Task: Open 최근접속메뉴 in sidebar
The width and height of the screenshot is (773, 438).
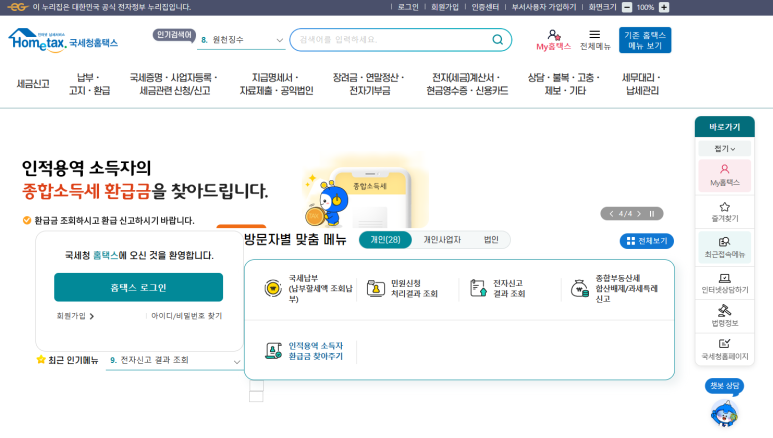Action: click(725, 247)
